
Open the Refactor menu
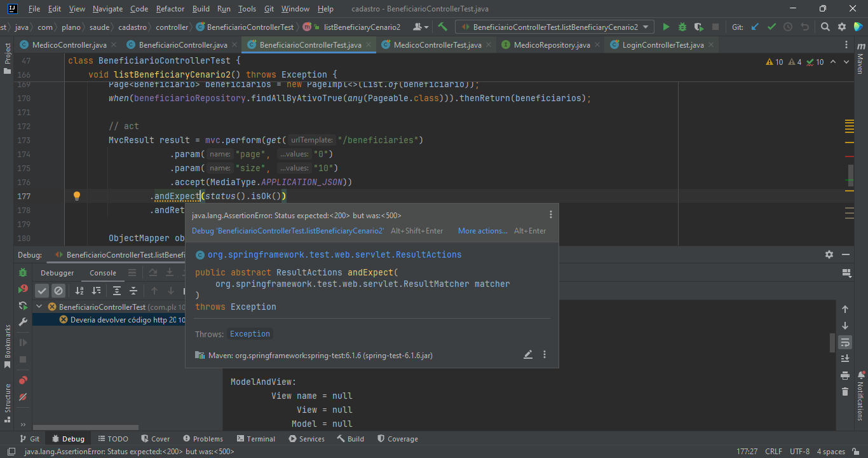coord(170,9)
